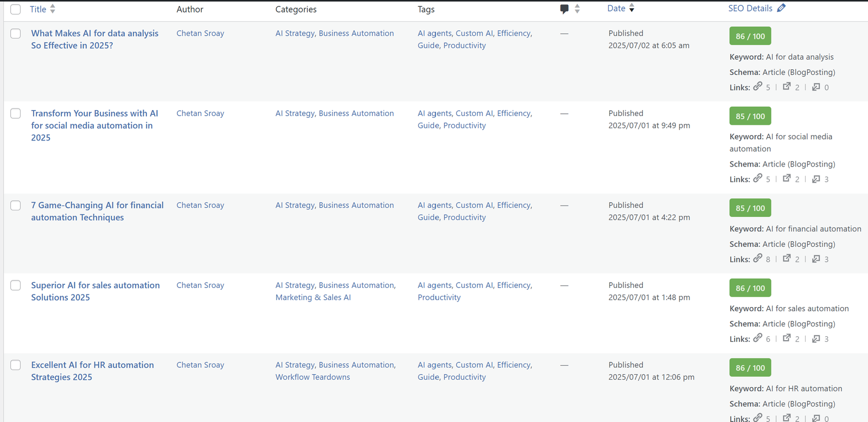Click Business Automation category in financial row

356,206
